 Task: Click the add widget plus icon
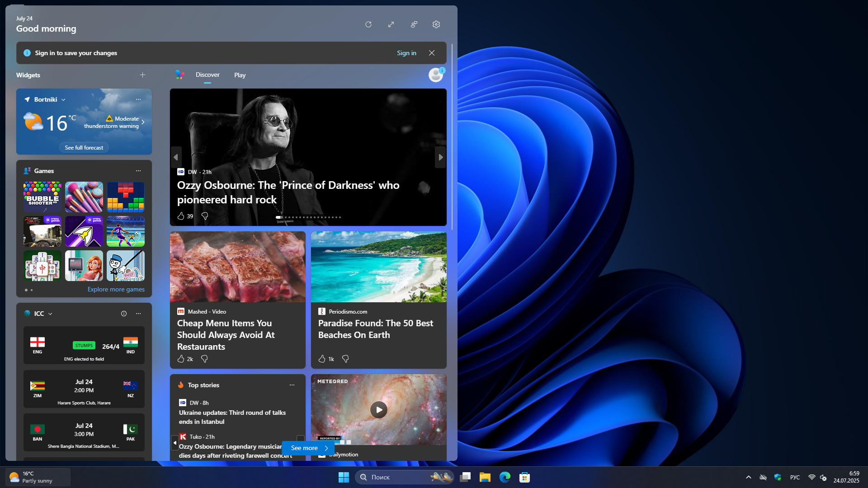(142, 75)
